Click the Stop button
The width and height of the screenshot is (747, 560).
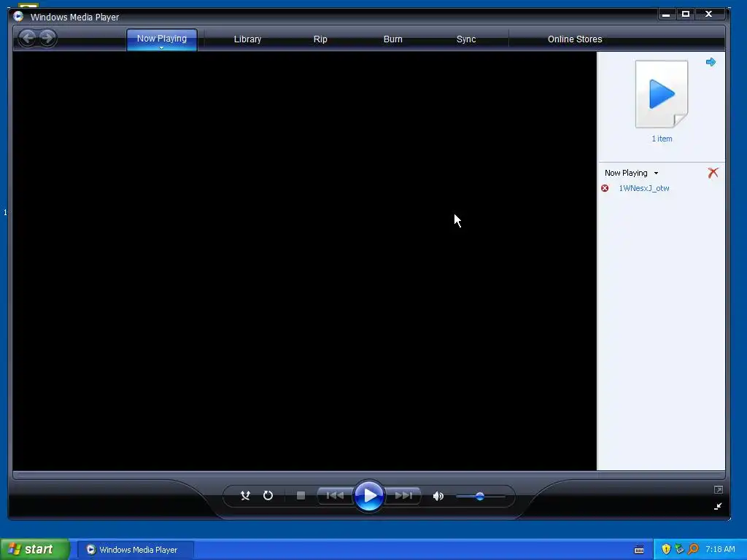tap(301, 496)
